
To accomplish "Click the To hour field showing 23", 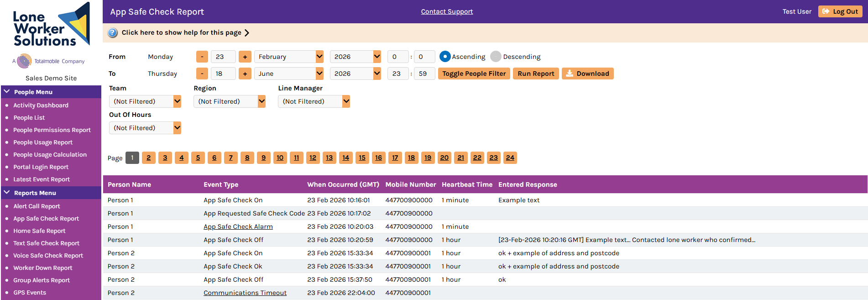I will (398, 74).
